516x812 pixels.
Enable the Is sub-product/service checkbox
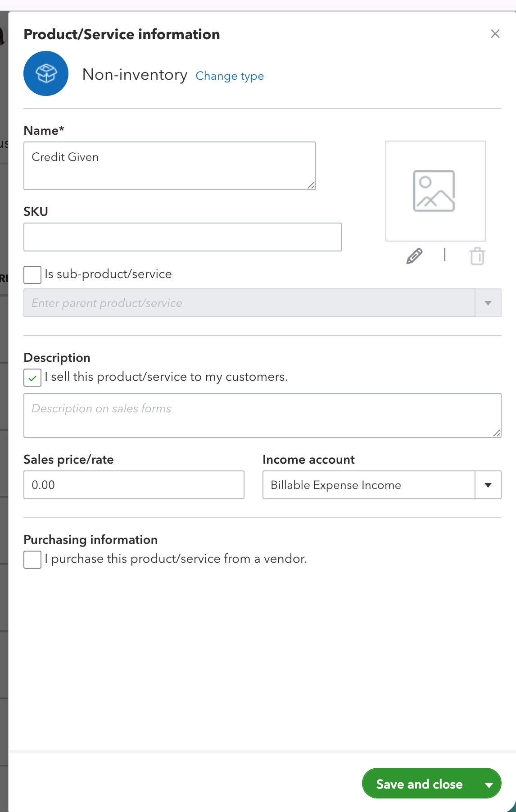pos(32,274)
